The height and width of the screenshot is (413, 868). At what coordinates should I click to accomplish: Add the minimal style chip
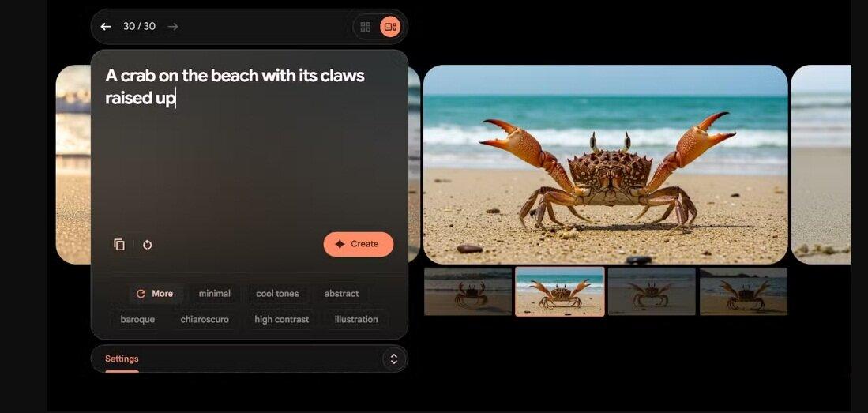215,294
